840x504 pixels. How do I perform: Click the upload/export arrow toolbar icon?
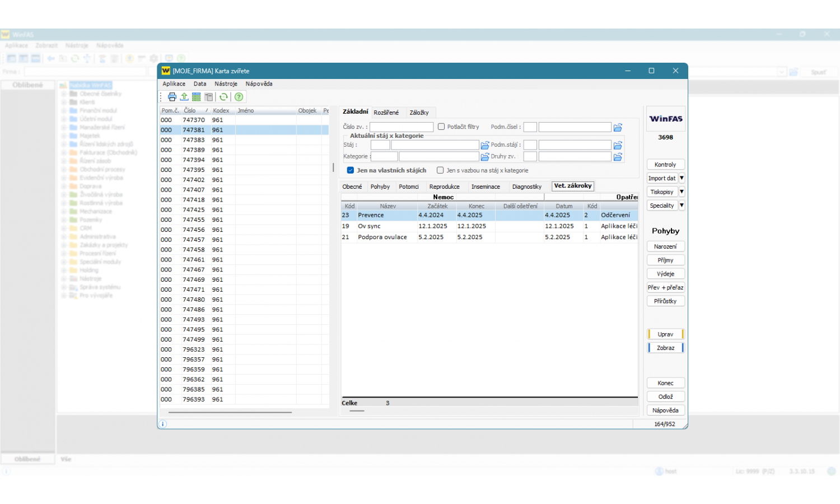point(184,97)
